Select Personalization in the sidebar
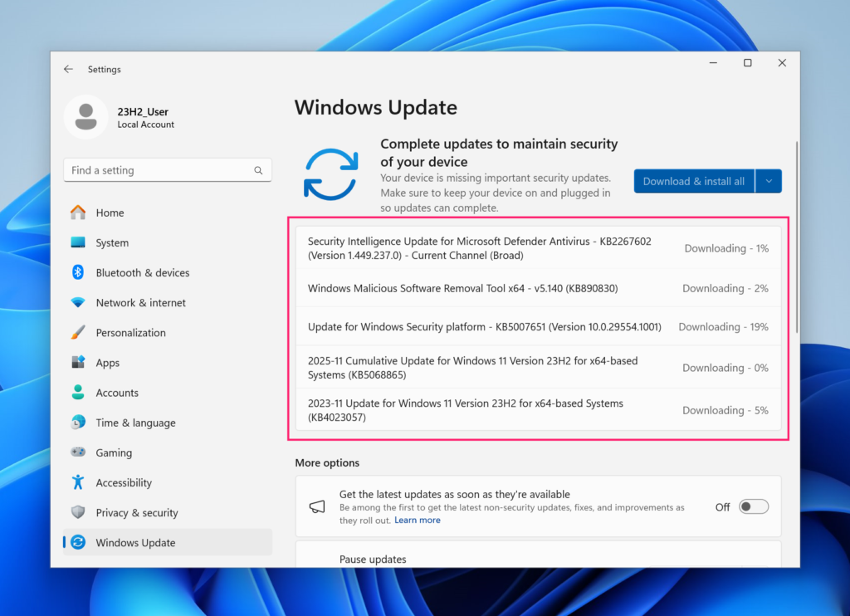Image resolution: width=850 pixels, height=616 pixels. 168,332
